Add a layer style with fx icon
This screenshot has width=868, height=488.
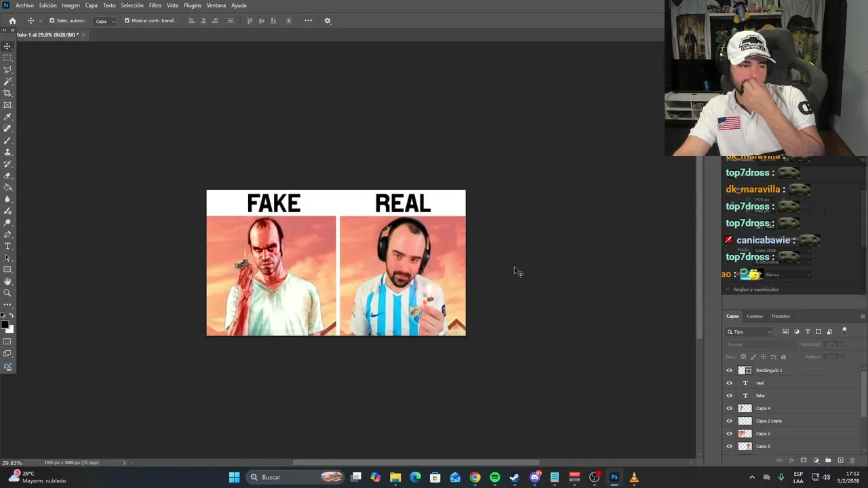pyautogui.click(x=791, y=460)
